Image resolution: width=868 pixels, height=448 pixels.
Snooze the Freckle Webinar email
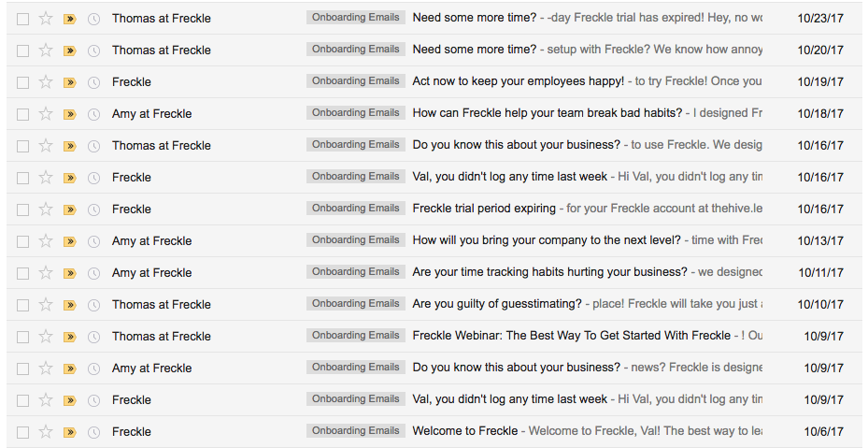(94, 337)
